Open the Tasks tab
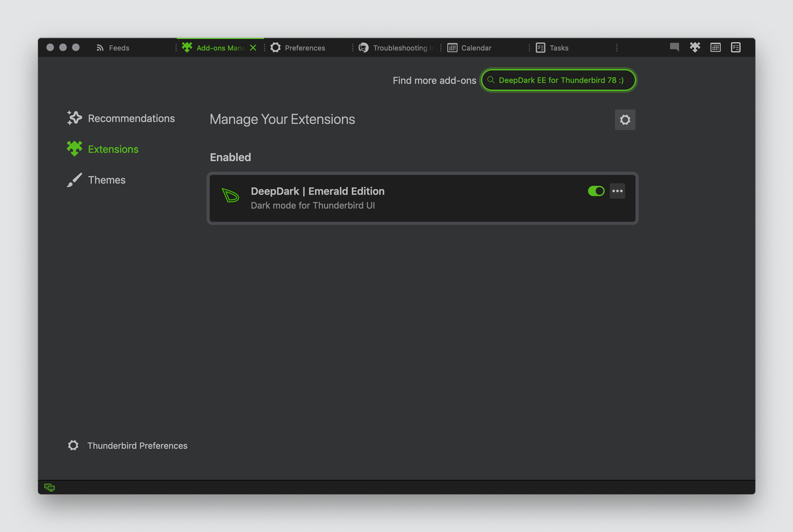The width and height of the screenshot is (793, 532). pos(573,48)
